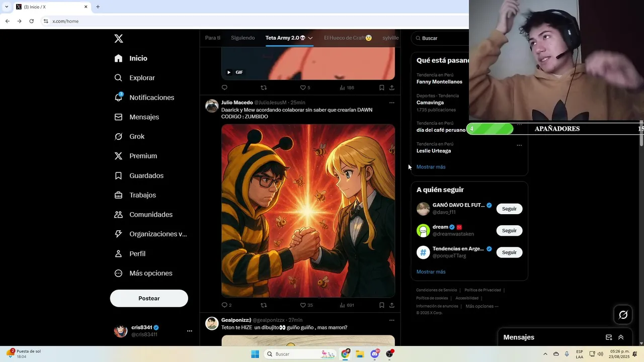The width and height of the screenshot is (644, 362).
Task: Follow GANÓ DAVO EL FUT account
Action: [x=509, y=209]
